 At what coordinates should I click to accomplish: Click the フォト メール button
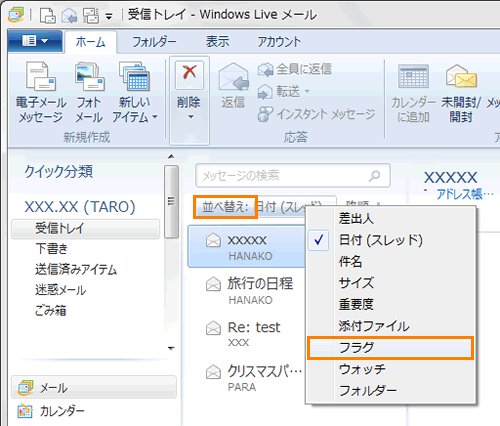89,92
